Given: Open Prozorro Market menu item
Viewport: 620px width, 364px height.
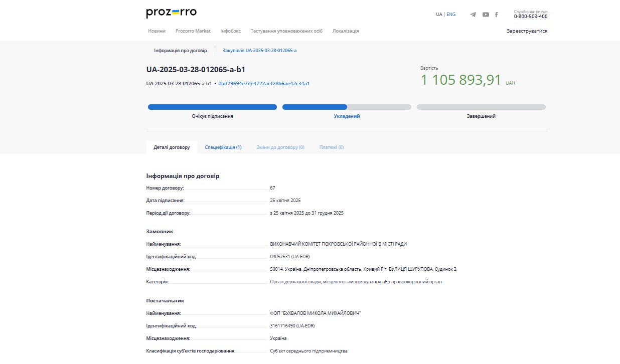Looking at the screenshot, I should coord(193,31).
